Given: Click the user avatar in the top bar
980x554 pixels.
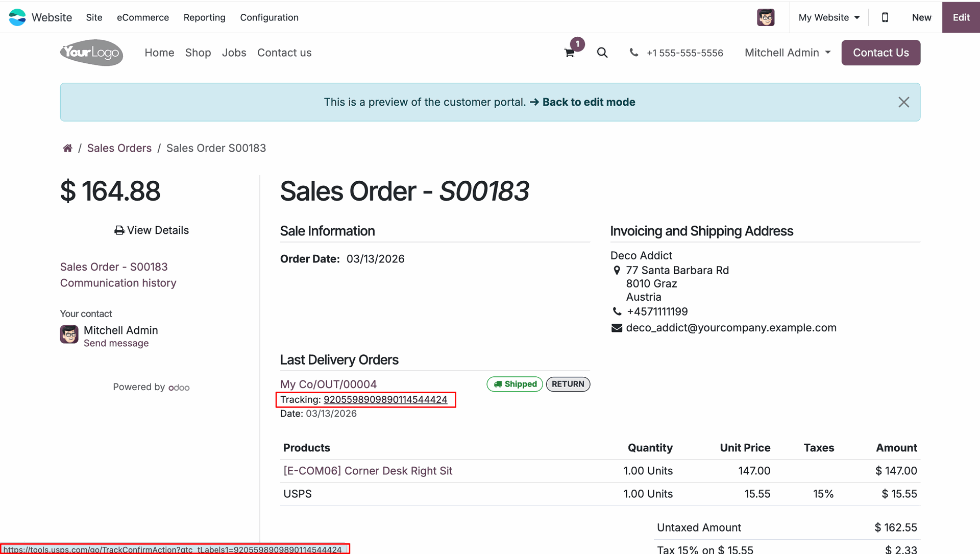Looking at the screenshot, I should click(x=766, y=17).
